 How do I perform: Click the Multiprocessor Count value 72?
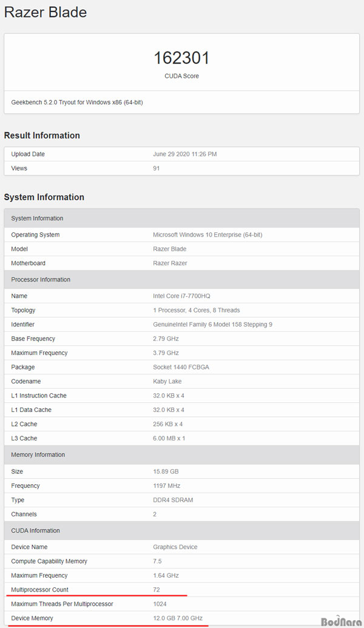(156, 590)
